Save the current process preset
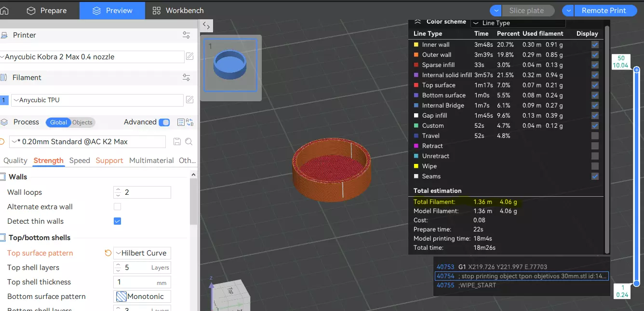This screenshot has width=644, height=311. pyautogui.click(x=177, y=142)
